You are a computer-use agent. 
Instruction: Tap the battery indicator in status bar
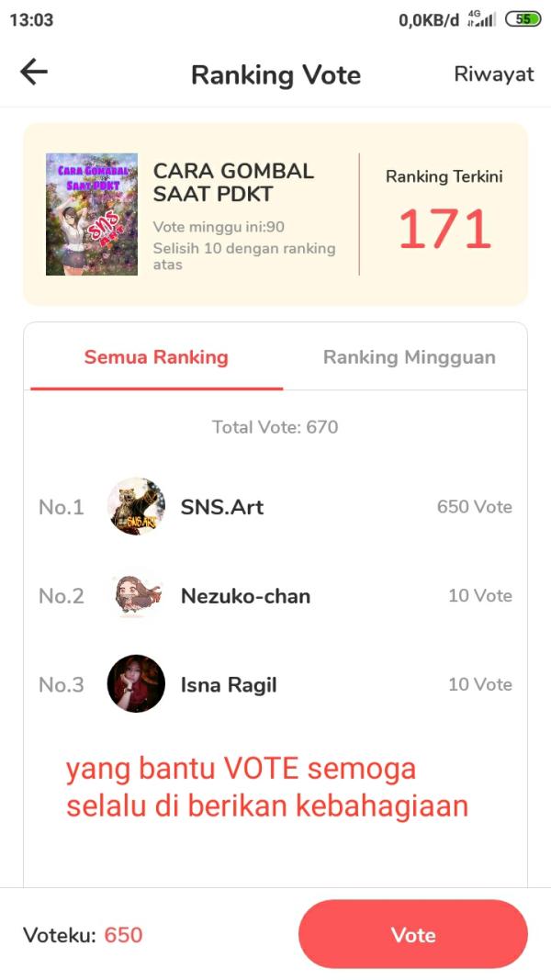(x=523, y=19)
